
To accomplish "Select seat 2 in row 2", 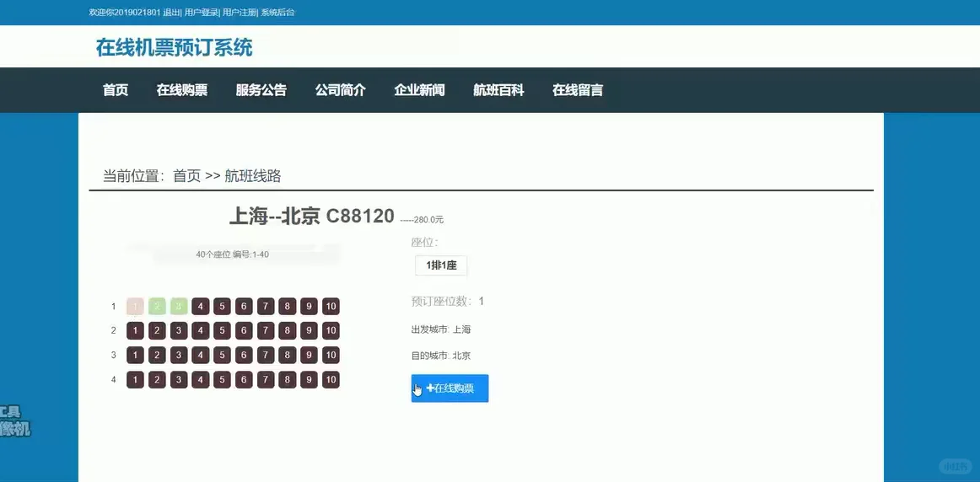I will click(157, 330).
